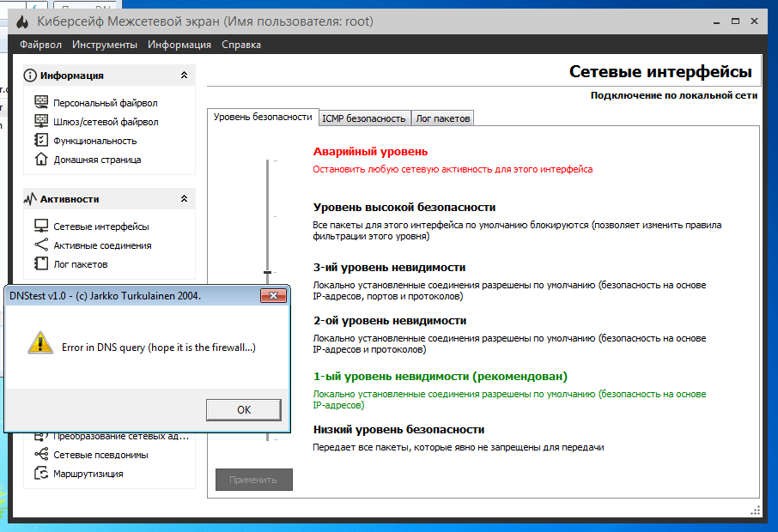
Task: Click the Применить button
Action: (254, 480)
